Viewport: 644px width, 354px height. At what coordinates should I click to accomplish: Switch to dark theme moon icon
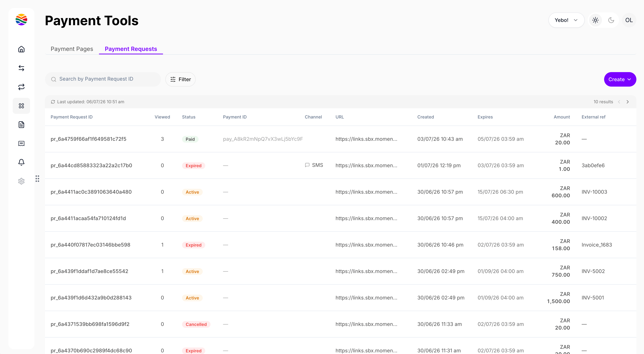[x=611, y=20]
